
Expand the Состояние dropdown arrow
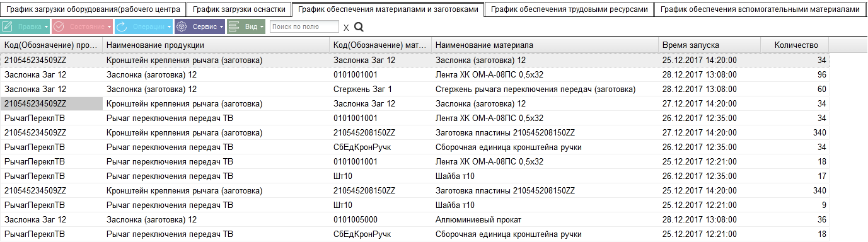[109, 27]
